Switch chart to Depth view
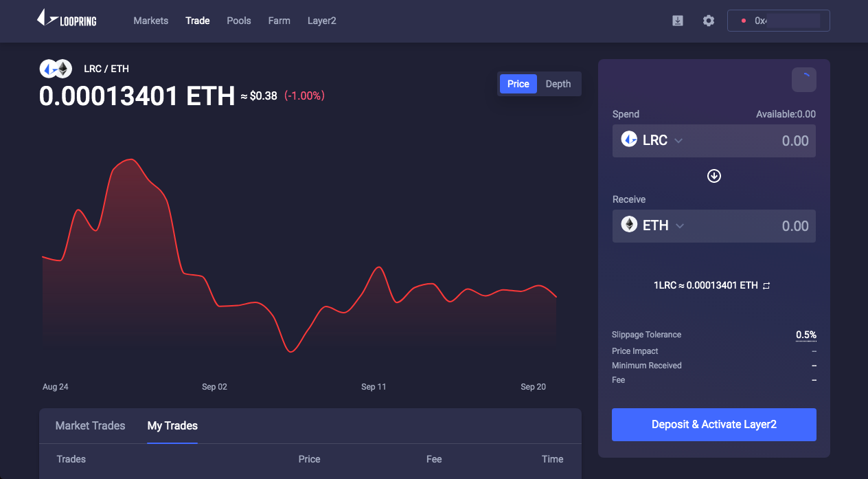The height and width of the screenshot is (479, 868). click(x=558, y=84)
